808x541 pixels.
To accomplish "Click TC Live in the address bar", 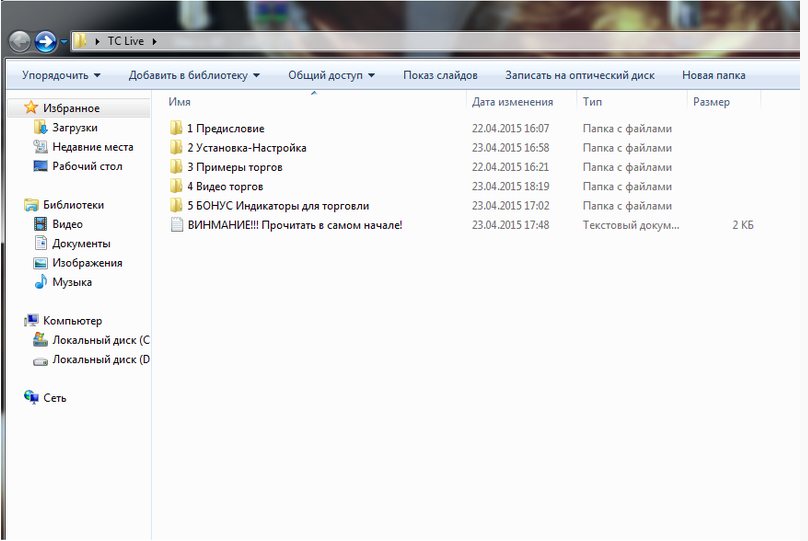I will (x=126, y=41).
